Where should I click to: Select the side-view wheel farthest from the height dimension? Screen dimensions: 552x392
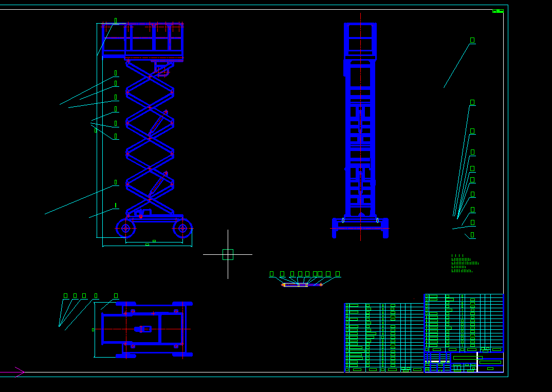click(x=182, y=229)
